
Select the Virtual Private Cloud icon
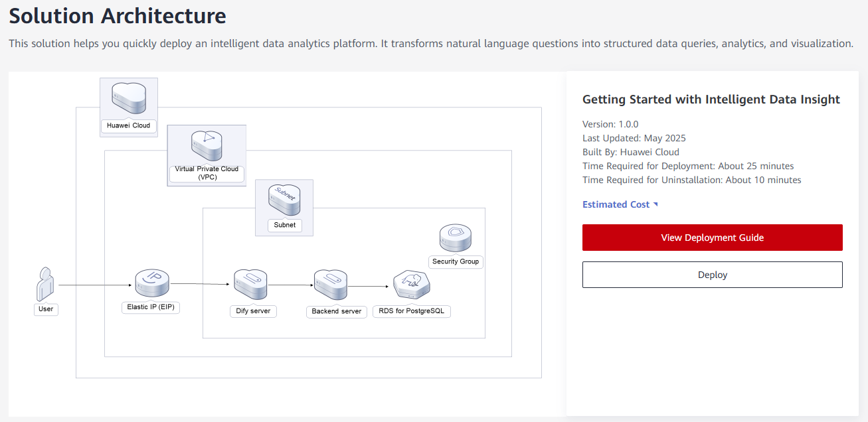(x=206, y=145)
